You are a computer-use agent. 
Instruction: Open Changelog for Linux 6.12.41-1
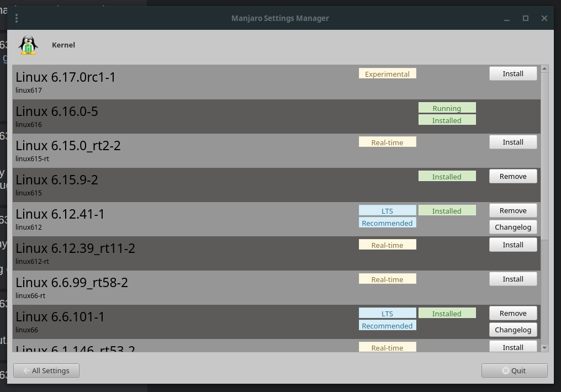click(x=513, y=227)
